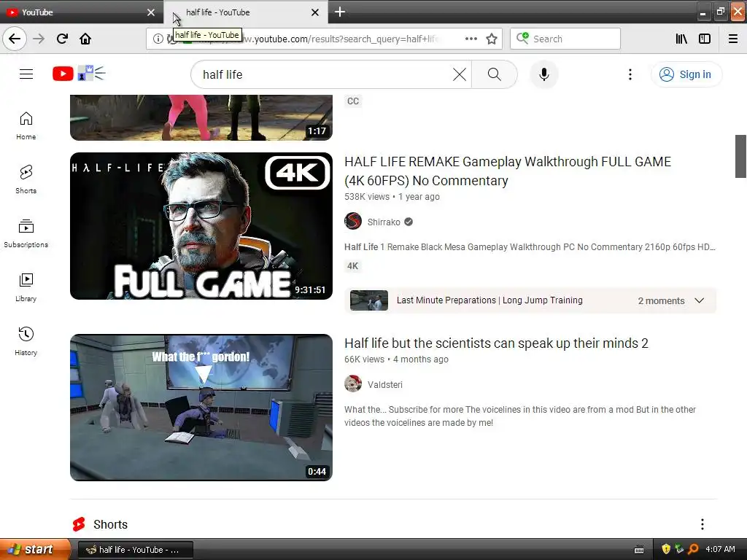
Task: Open Library in the YouTube sidebar
Action: (26, 287)
